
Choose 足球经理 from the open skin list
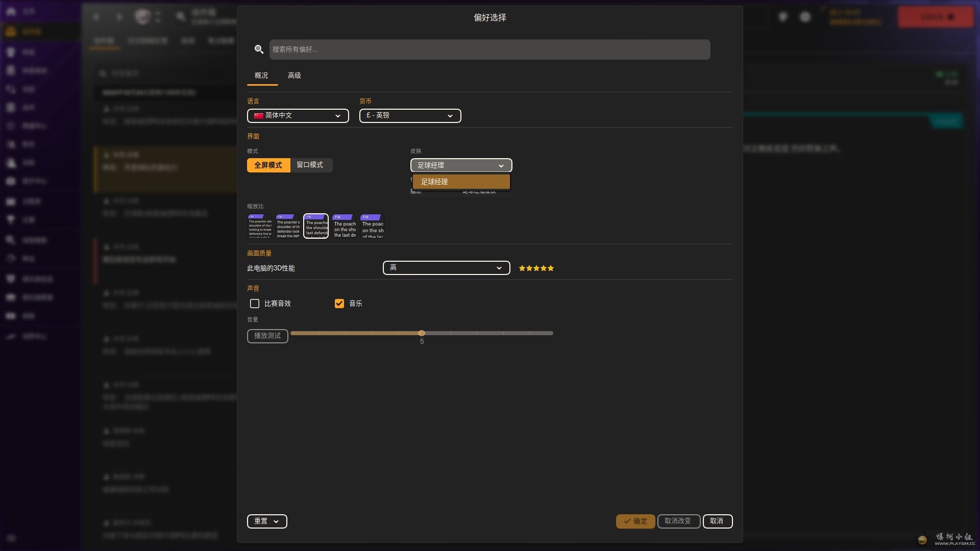tap(461, 182)
